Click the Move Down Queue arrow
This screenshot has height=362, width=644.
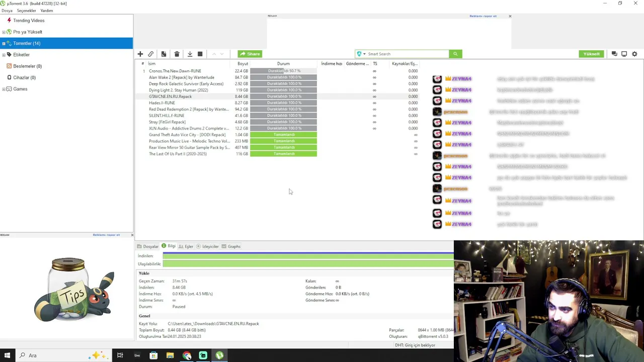coord(222,54)
